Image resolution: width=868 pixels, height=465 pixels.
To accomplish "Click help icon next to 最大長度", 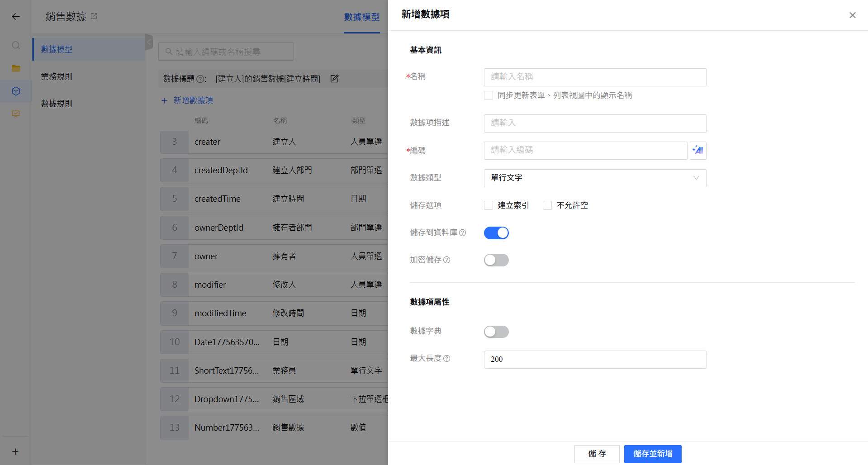I will (x=446, y=358).
